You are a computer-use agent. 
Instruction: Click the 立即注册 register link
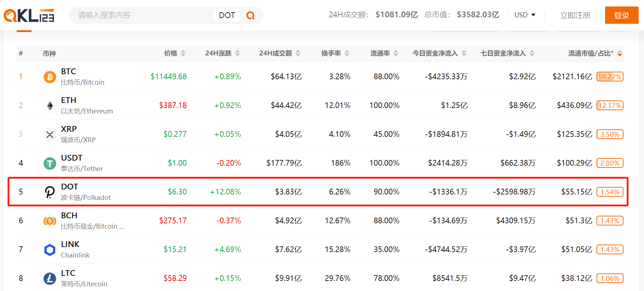point(575,15)
